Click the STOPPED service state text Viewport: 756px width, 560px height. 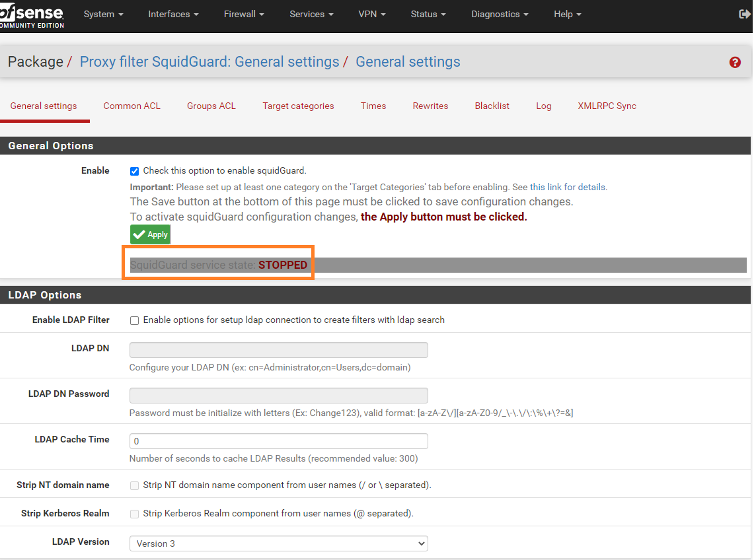[x=283, y=265]
